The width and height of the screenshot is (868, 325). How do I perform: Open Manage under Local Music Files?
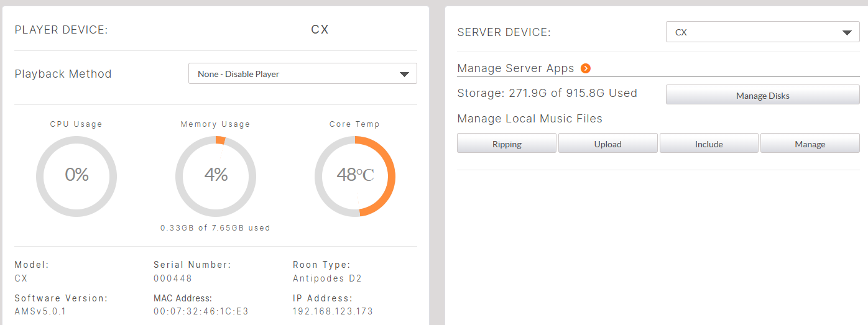[810, 144]
